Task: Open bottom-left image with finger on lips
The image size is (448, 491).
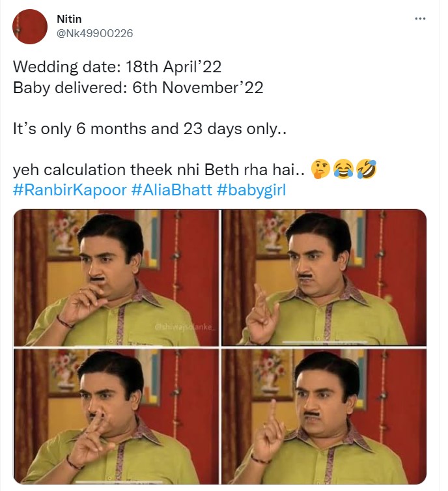Action: point(116,415)
